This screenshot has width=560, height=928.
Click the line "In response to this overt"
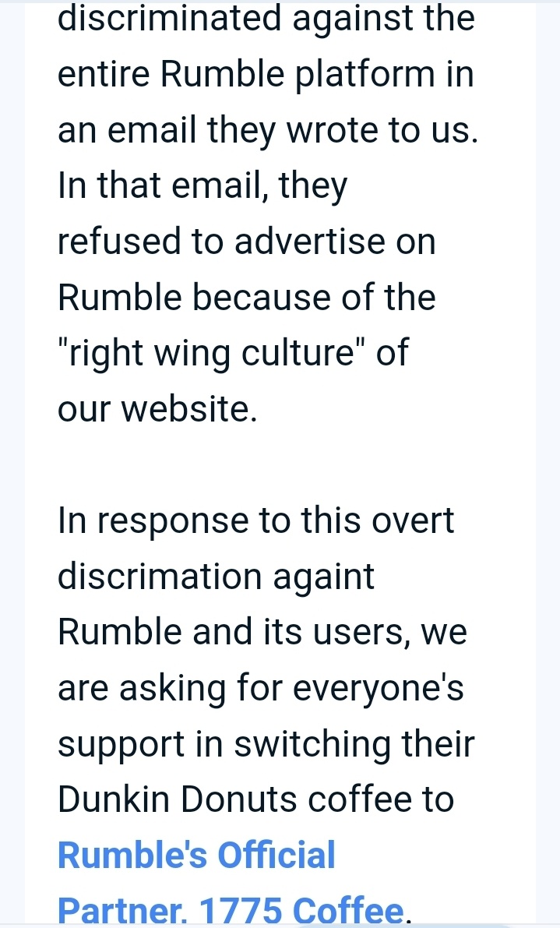point(255,522)
